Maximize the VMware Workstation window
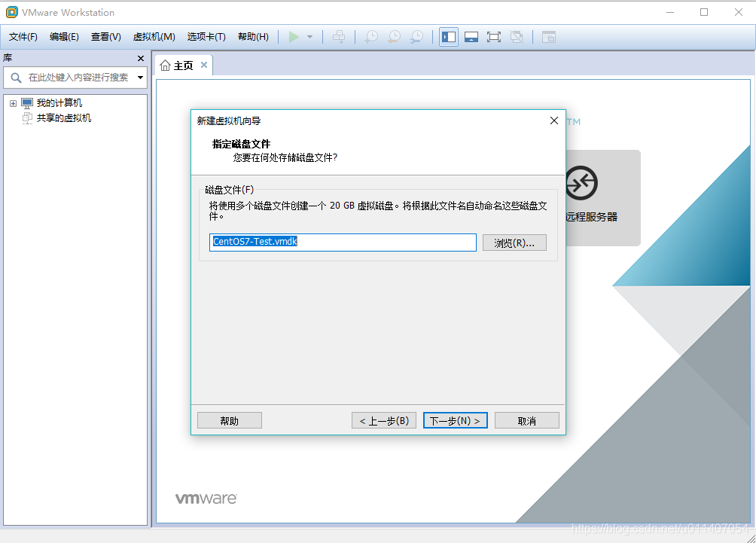This screenshot has width=756, height=543. 704,12
